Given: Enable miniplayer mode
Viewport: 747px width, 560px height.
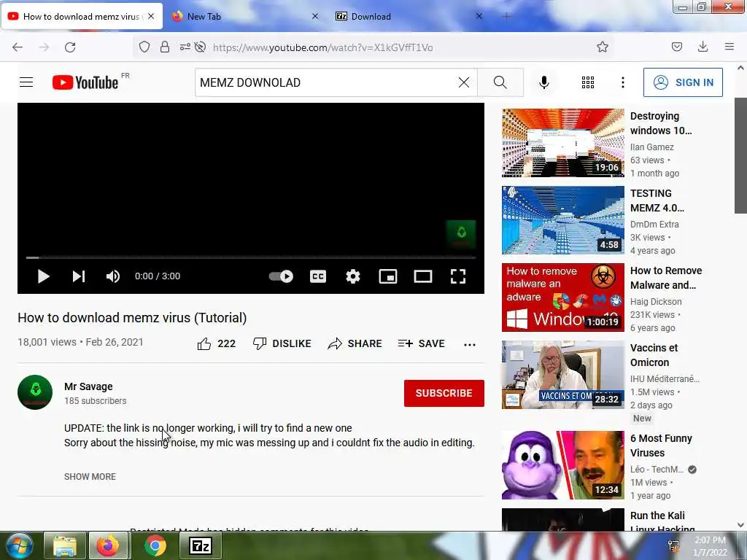Looking at the screenshot, I should coord(388,276).
